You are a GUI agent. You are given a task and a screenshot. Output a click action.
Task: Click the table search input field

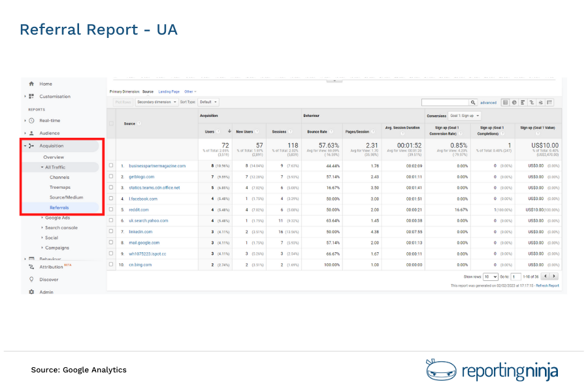pos(446,103)
